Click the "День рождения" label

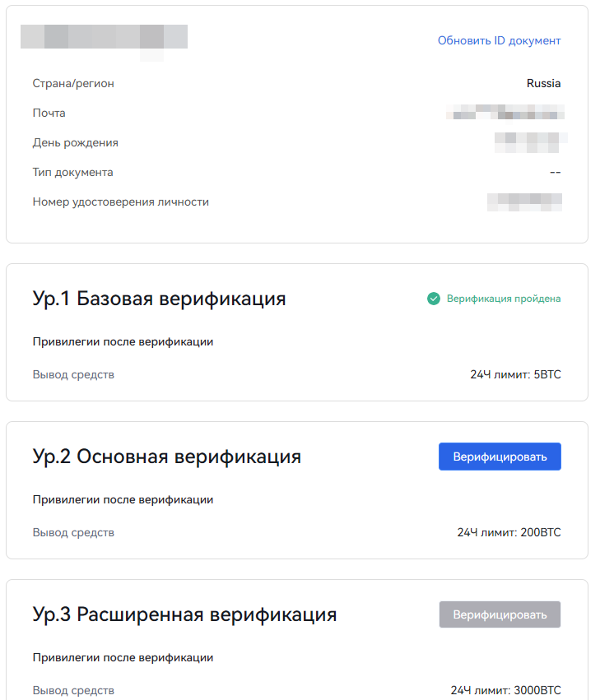click(x=76, y=142)
